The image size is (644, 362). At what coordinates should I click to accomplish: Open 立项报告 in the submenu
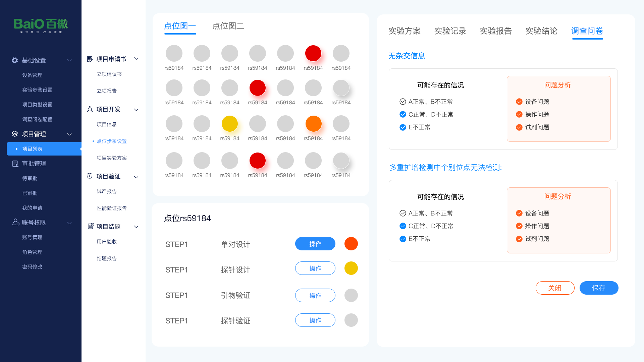click(x=107, y=91)
